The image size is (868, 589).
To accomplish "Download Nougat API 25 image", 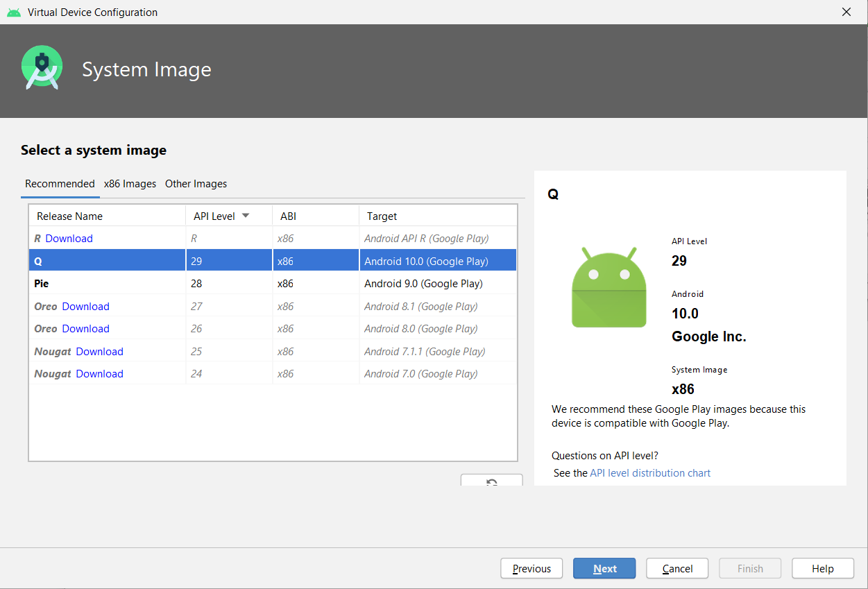I will click(99, 352).
